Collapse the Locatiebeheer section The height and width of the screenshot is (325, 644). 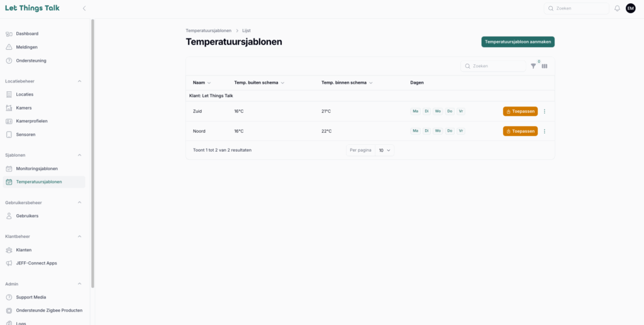(79, 81)
